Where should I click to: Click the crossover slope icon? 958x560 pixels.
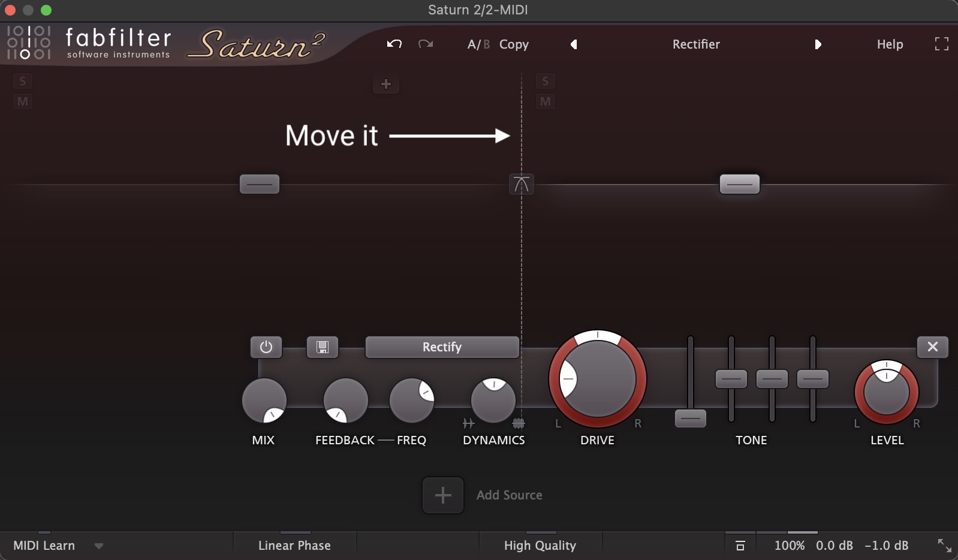click(x=522, y=184)
